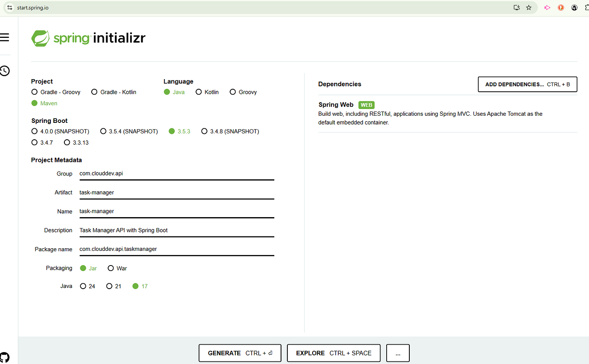Select Java version 24
The image size is (589, 364).
tap(88, 286)
